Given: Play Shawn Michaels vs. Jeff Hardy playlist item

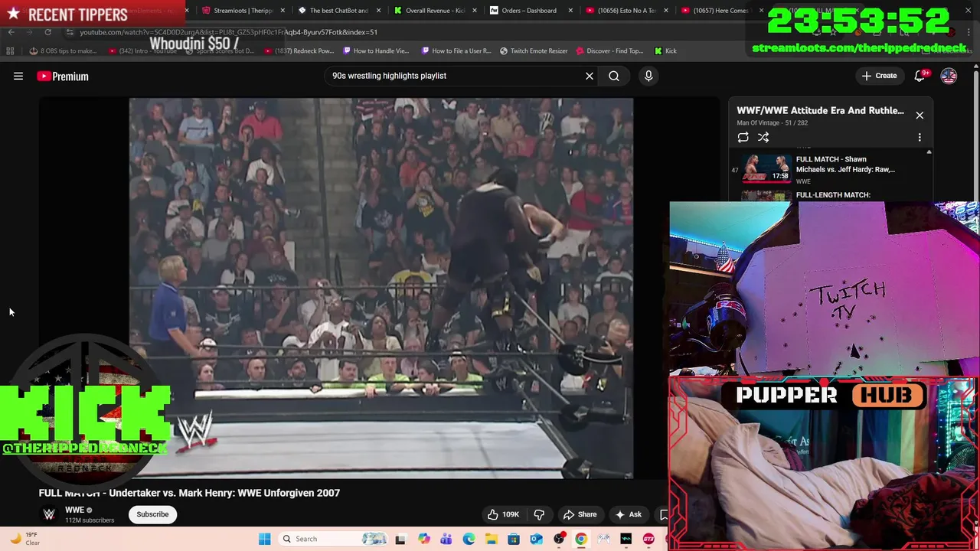Looking at the screenshot, I should pos(830,170).
